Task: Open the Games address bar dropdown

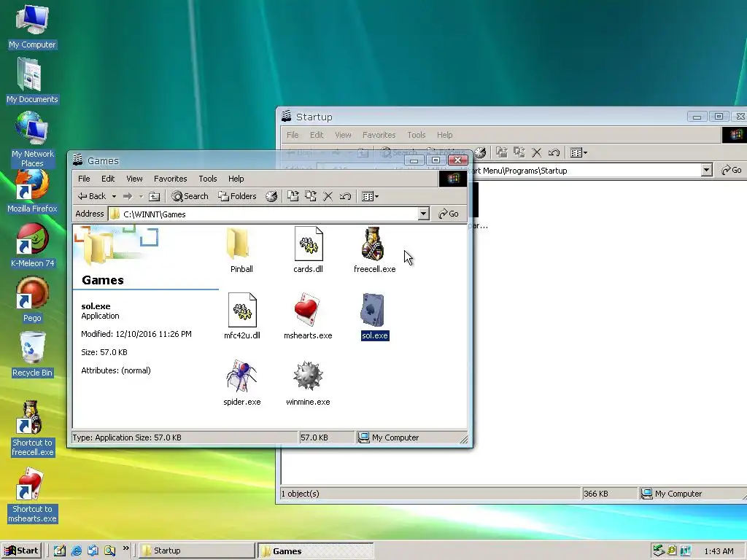Action: (424, 214)
